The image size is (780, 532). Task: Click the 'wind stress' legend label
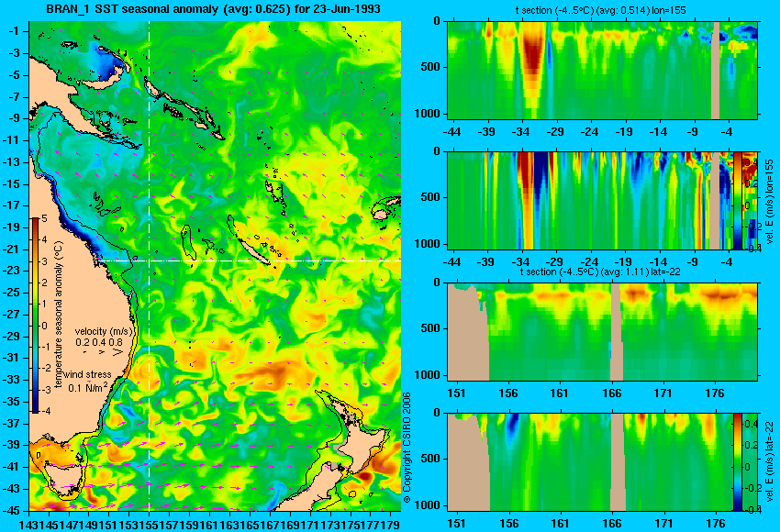point(87,375)
